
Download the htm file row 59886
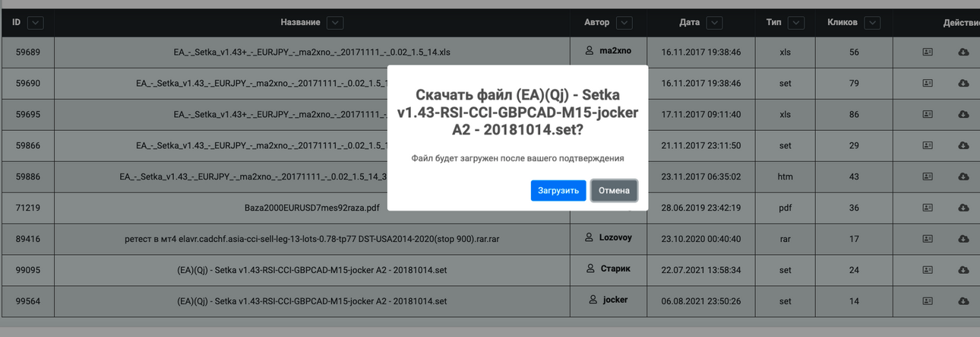tap(963, 176)
